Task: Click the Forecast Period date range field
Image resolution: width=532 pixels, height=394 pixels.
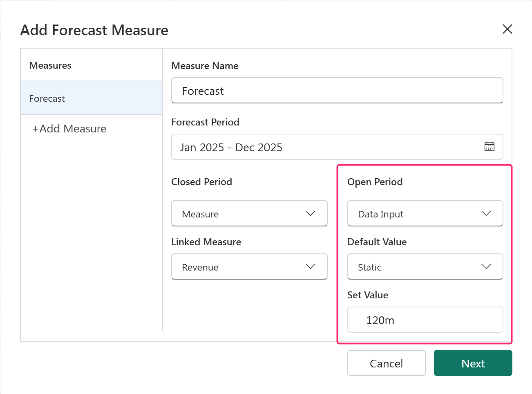Action: (x=327, y=147)
